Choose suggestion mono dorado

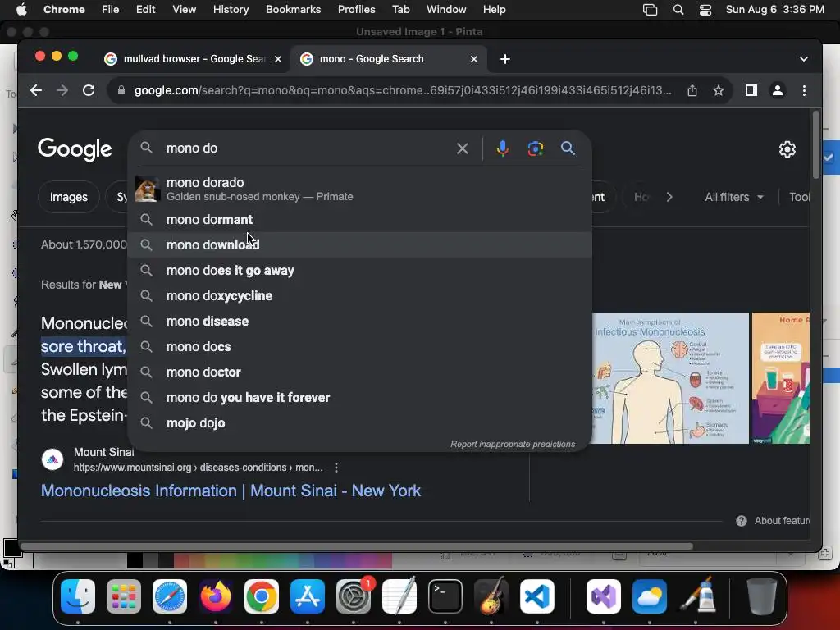[x=359, y=189]
